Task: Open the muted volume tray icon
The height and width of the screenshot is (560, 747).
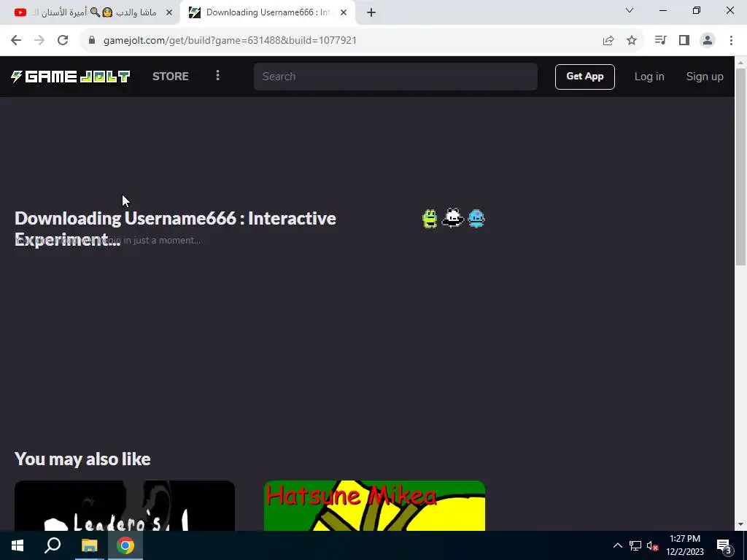Action: [653, 545]
